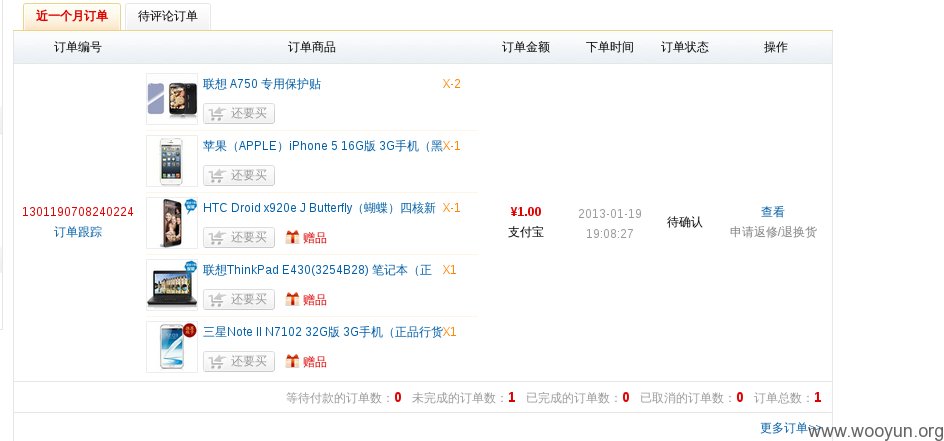Click 待确认 order status text
This screenshot has height=441, width=944.
point(685,222)
